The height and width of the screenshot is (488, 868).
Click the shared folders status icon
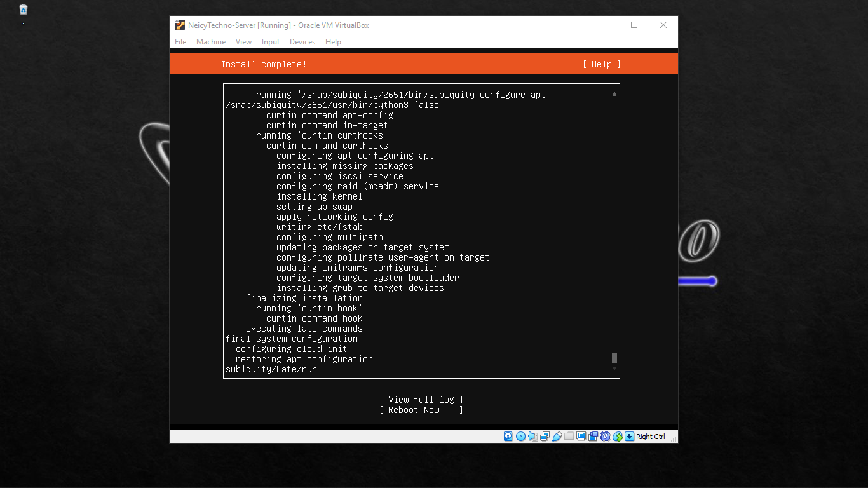coord(569,436)
